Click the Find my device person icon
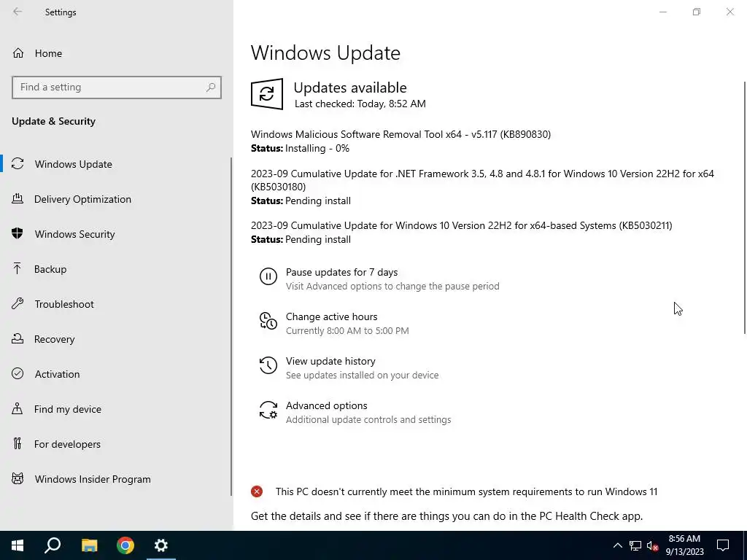The height and width of the screenshot is (560, 747). pos(18,408)
